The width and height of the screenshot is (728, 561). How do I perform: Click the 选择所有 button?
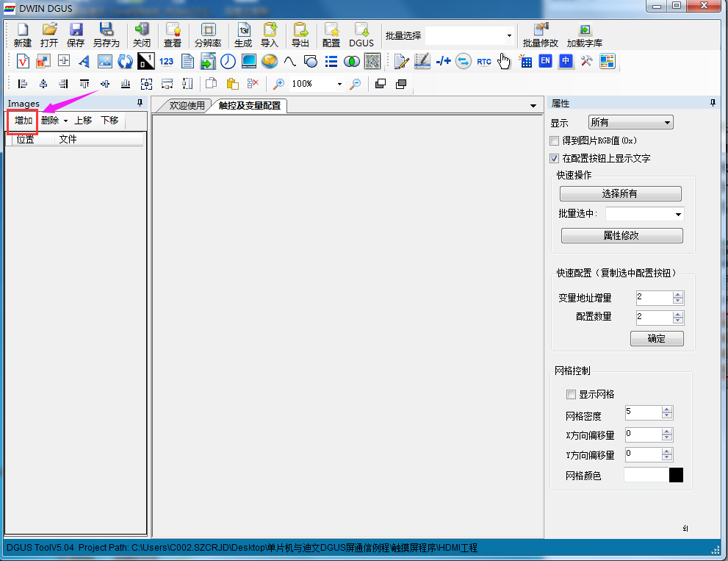620,193
